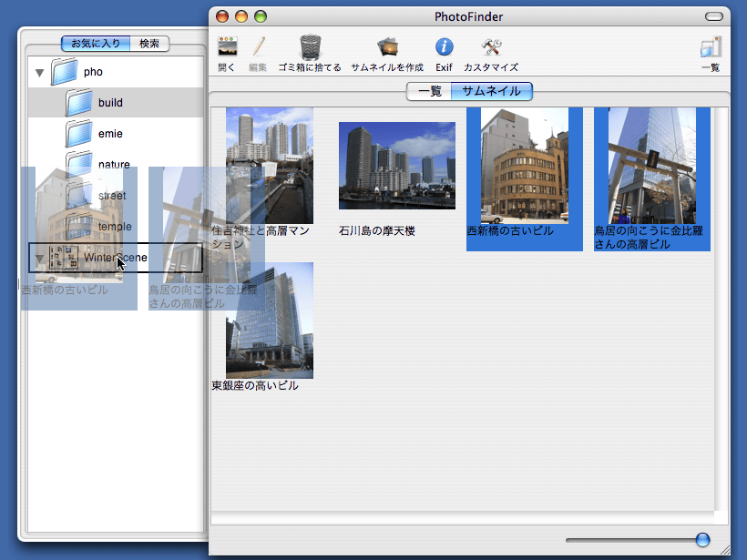The image size is (747, 560).
Task: Select the 住吉神社と高層マンション thumbnail
Action: pyautogui.click(x=270, y=166)
